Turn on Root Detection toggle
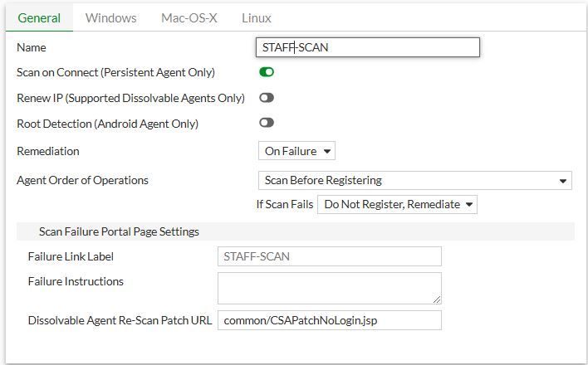Image resolution: width=588 pixels, height=365 pixels. (x=267, y=123)
